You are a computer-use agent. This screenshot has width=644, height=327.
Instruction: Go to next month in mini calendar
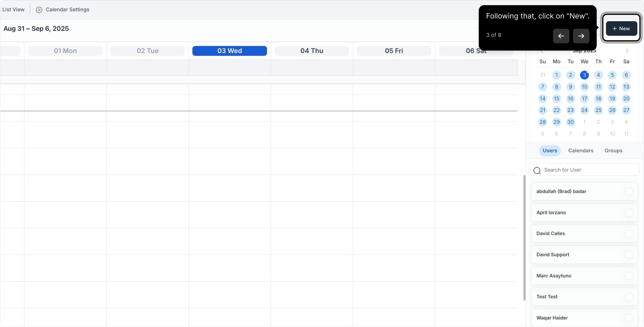[627, 51]
